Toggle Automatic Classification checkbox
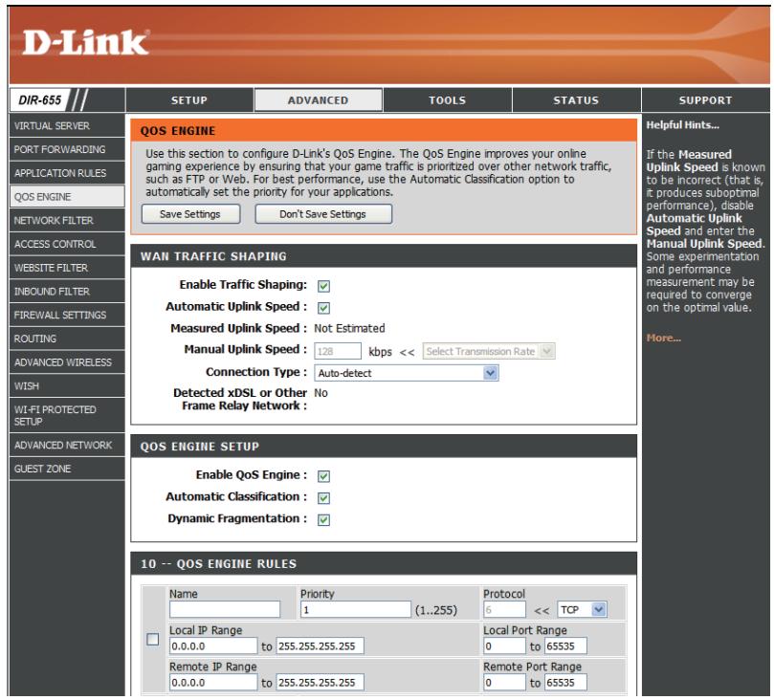Image resolution: width=774 pixels, height=700 pixels. coord(323,498)
